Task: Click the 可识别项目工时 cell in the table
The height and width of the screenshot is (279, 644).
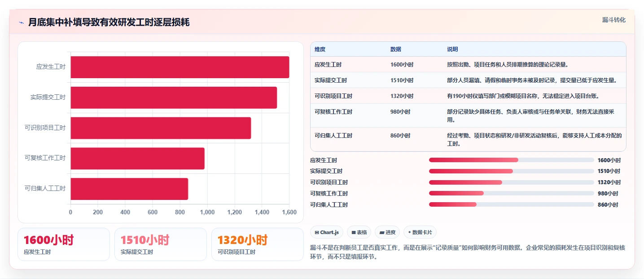Action: pyautogui.click(x=333, y=96)
